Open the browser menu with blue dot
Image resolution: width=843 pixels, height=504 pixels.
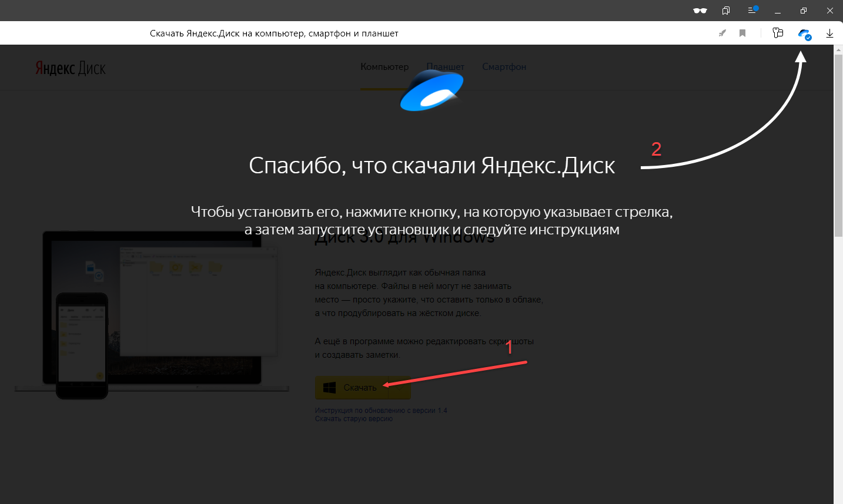752,11
